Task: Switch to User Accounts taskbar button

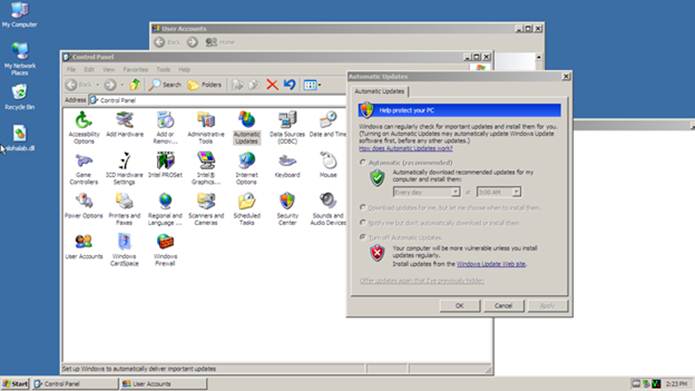Action: pyautogui.click(x=163, y=384)
